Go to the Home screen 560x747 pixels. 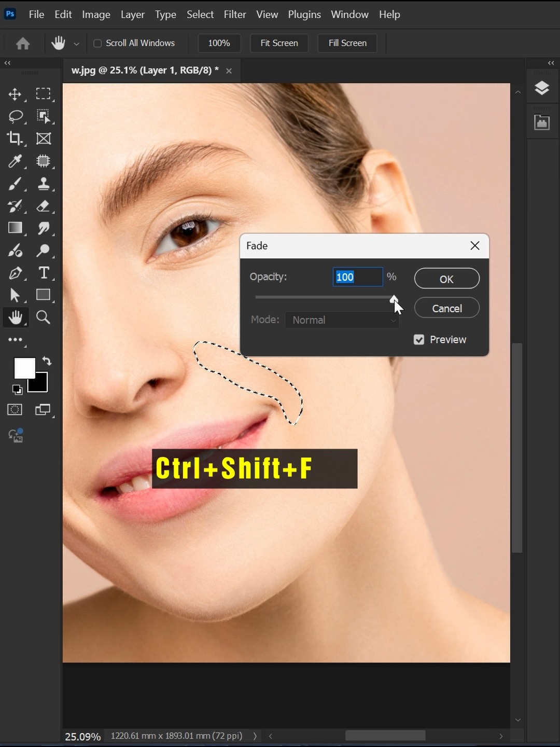tap(23, 44)
